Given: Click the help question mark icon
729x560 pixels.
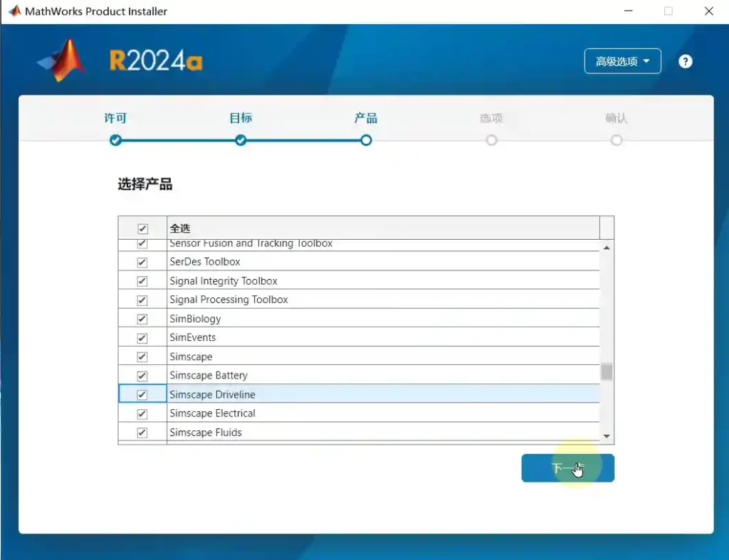Looking at the screenshot, I should (685, 61).
